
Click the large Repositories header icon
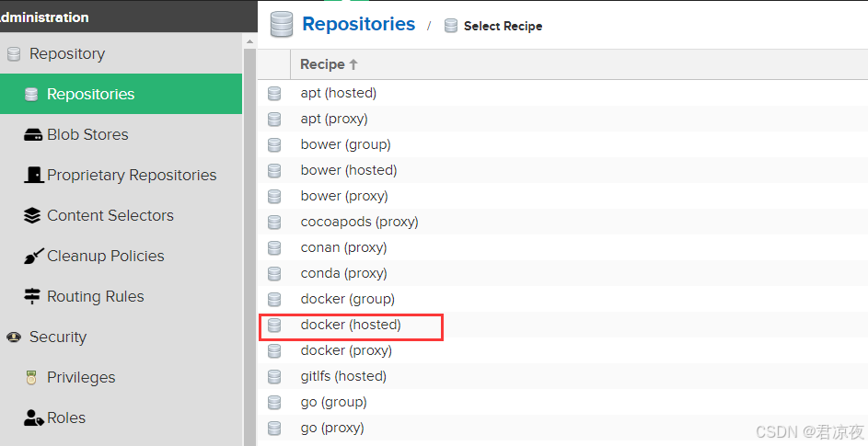[282, 25]
